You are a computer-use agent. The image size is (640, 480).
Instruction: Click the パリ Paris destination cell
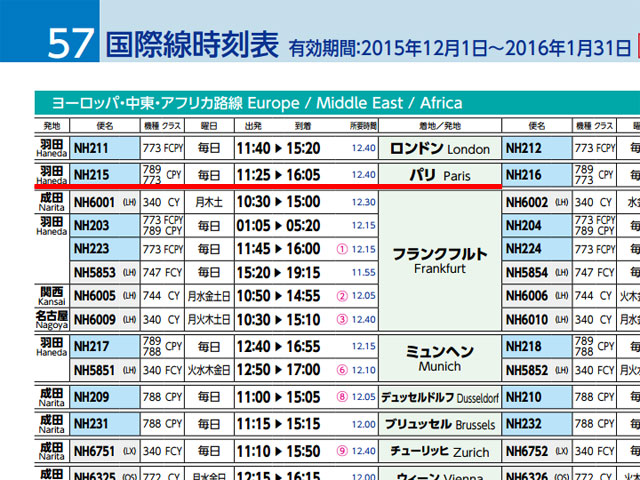440,176
